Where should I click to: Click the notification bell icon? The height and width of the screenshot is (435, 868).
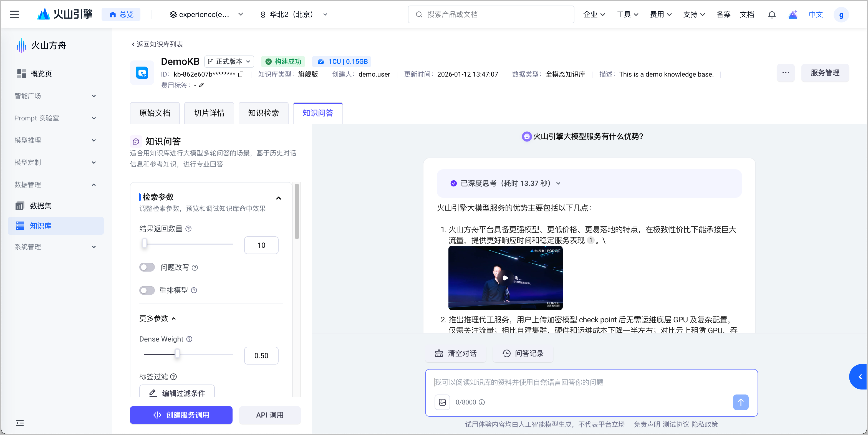(x=772, y=14)
